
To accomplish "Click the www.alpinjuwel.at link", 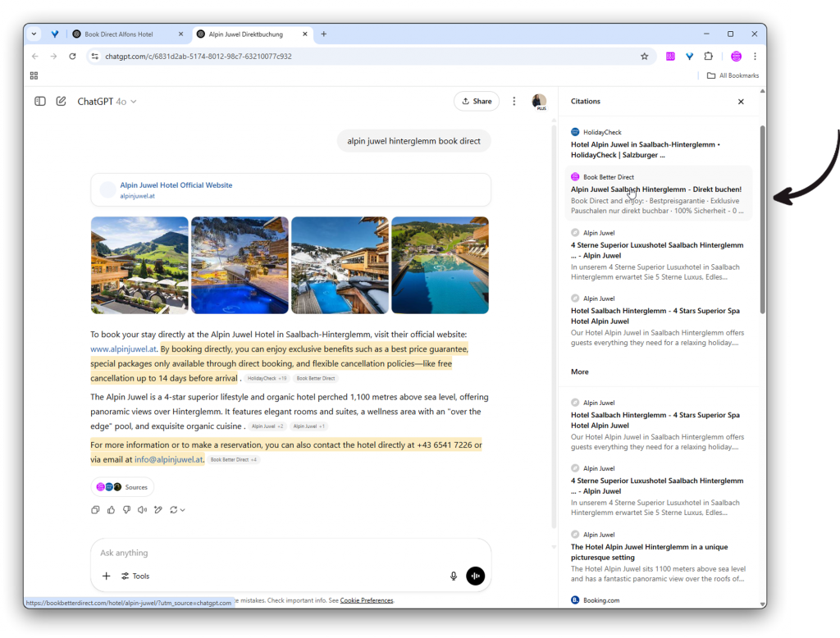I will (123, 349).
